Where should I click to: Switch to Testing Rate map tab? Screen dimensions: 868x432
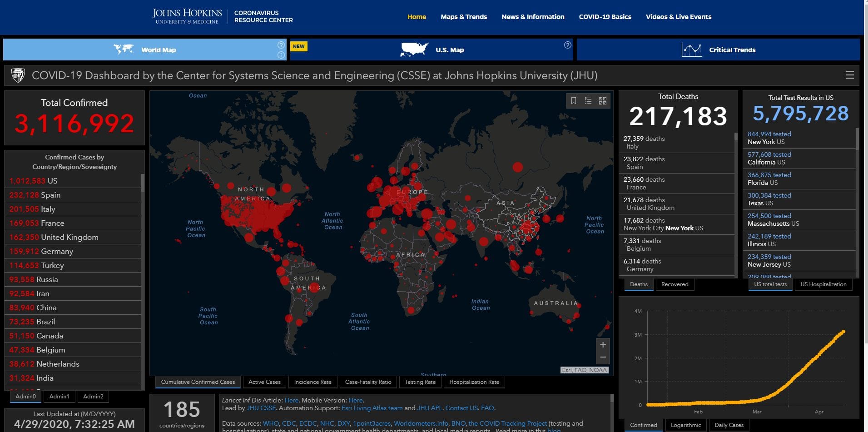tap(420, 382)
